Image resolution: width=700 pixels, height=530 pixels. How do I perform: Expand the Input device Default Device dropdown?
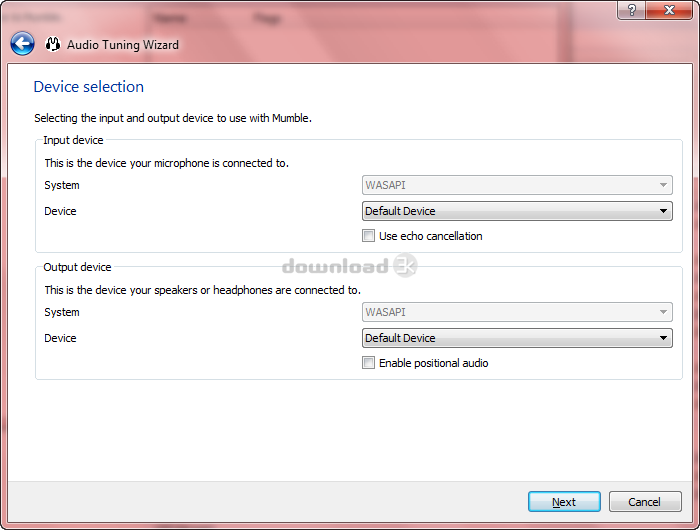[517, 211]
